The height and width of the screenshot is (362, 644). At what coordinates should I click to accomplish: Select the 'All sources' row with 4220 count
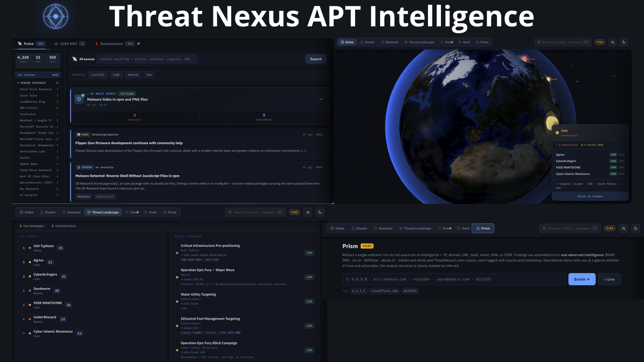click(38, 75)
